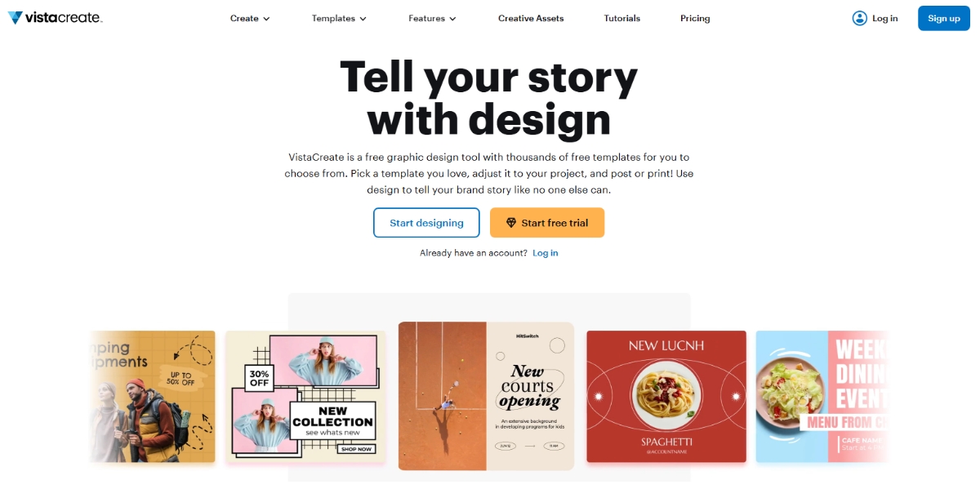Image resolution: width=980 pixels, height=498 pixels.
Task: Click the VistaCreate logo
Action: (54, 17)
